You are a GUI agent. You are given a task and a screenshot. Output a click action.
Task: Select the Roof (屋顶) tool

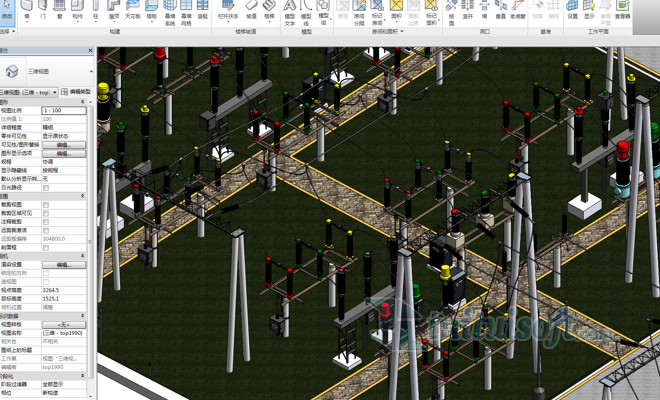pyautogui.click(x=113, y=11)
